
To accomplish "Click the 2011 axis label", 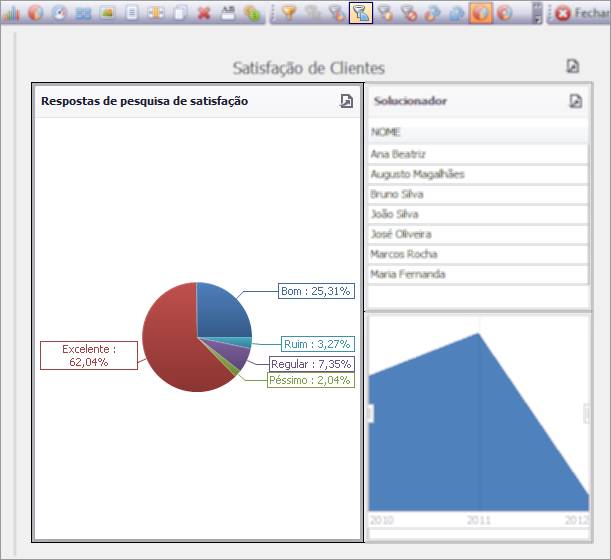I will coord(479,520).
